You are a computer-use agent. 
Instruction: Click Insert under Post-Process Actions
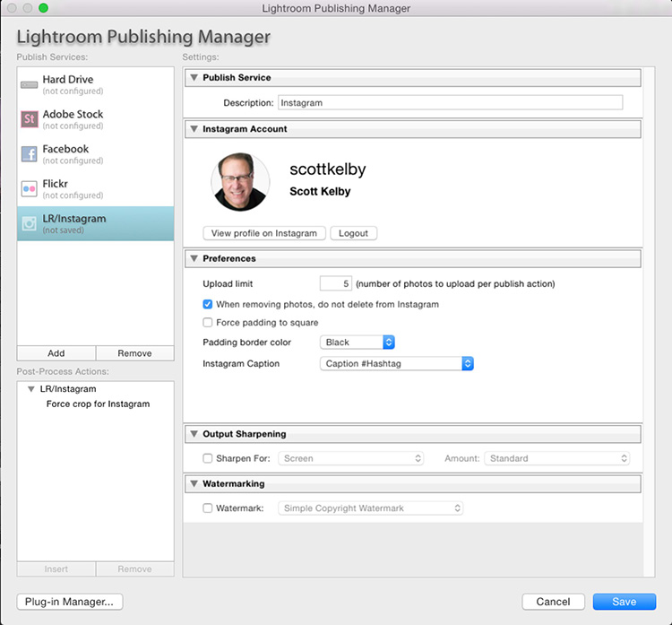click(56, 569)
